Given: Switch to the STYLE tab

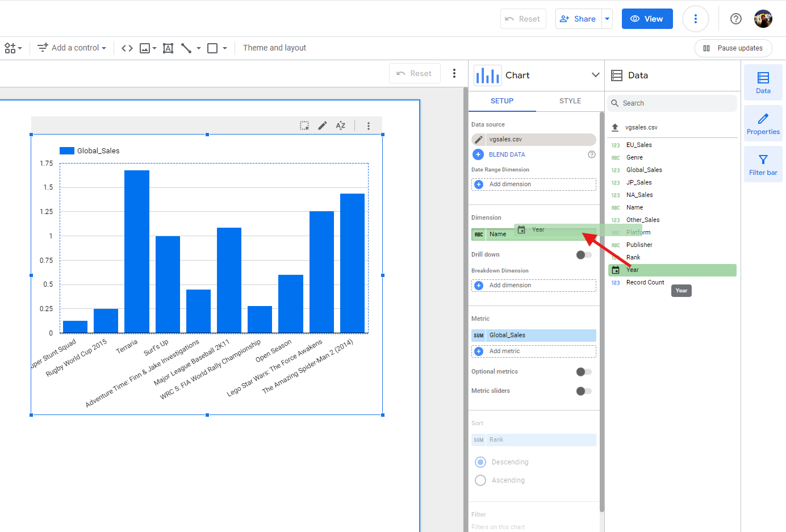Looking at the screenshot, I should (570, 101).
